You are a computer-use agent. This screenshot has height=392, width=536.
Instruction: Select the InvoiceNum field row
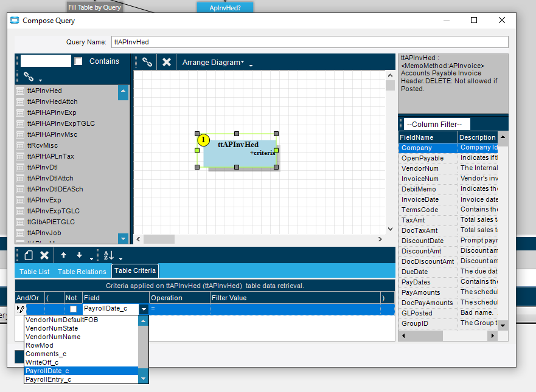420,179
